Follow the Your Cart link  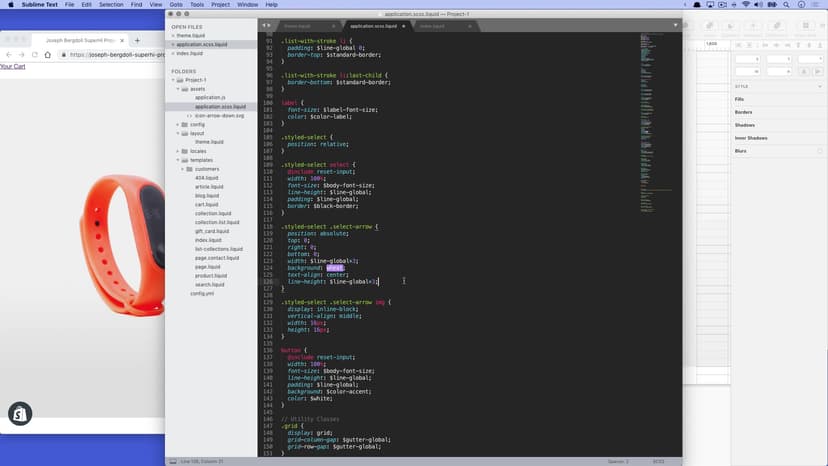pos(13,66)
